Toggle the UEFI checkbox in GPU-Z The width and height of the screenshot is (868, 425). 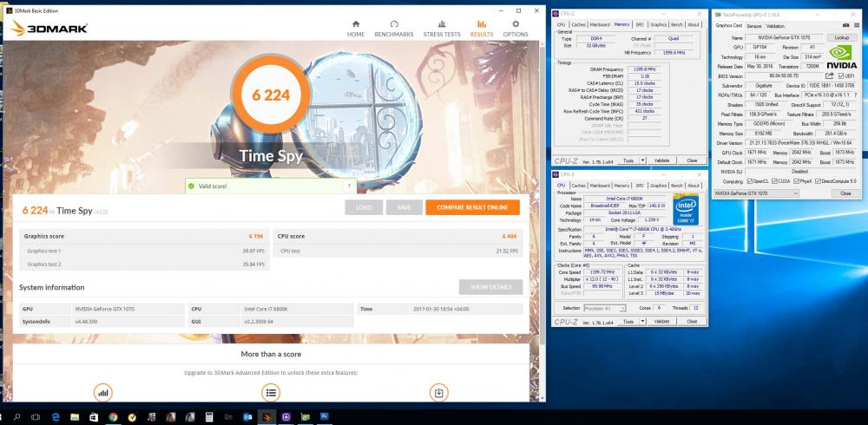coord(838,76)
